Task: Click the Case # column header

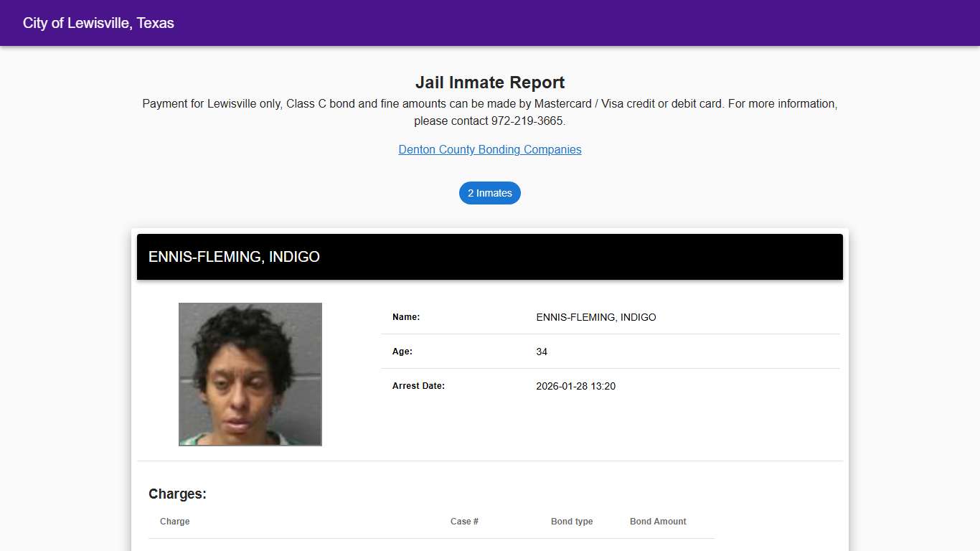Action: pyautogui.click(x=464, y=522)
